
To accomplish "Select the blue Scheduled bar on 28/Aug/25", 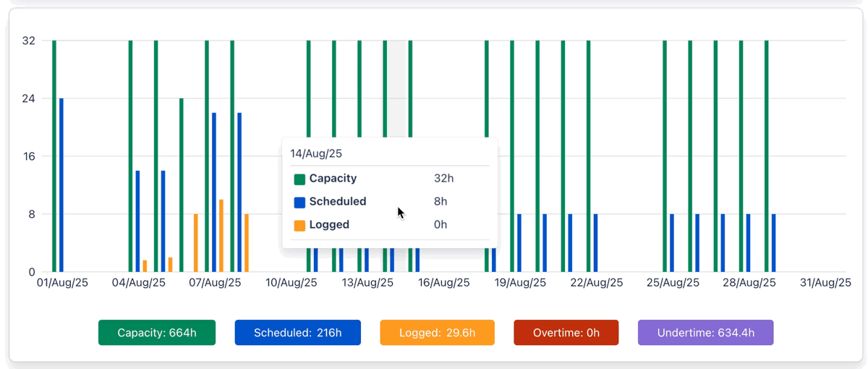I will (x=749, y=243).
